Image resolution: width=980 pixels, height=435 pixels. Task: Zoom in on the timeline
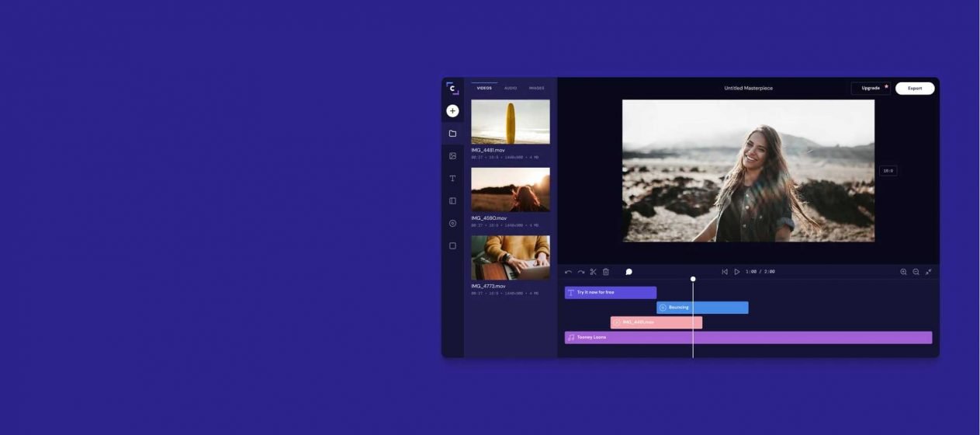pyautogui.click(x=903, y=272)
